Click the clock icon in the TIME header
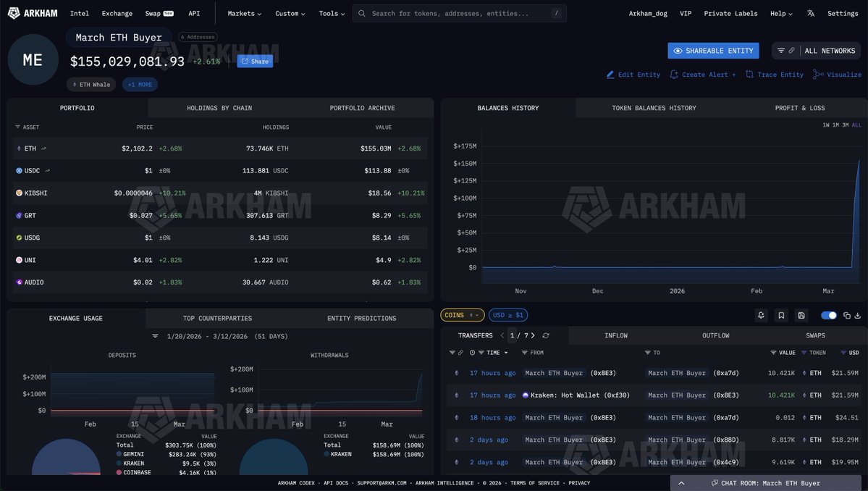The height and width of the screenshot is (491, 868). (x=472, y=353)
